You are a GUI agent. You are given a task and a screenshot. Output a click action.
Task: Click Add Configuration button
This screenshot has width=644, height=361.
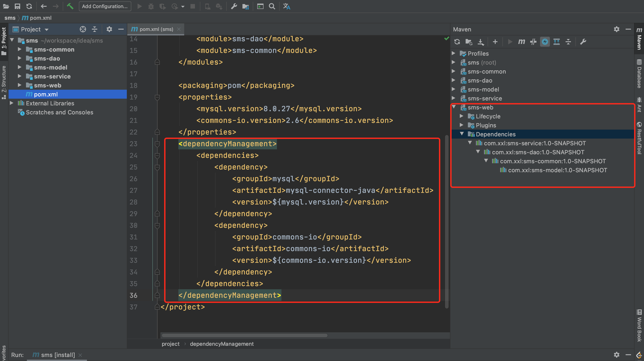[105, 6]
